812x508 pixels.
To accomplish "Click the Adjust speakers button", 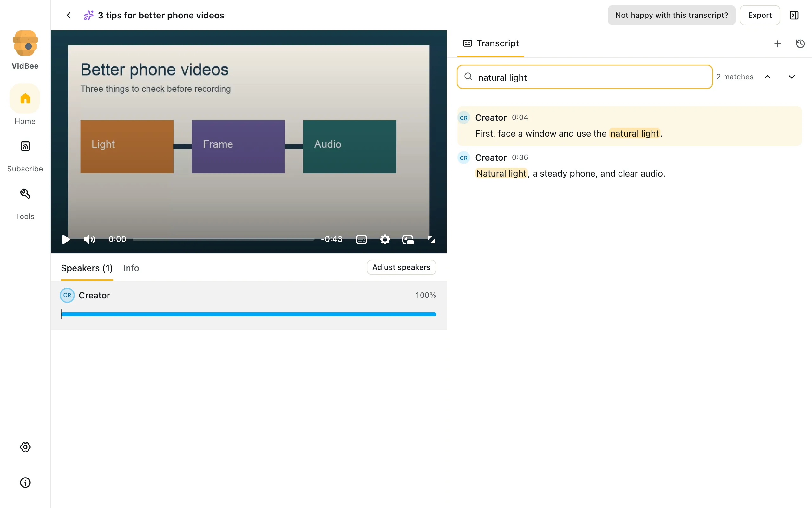I will click(x=401, y=267).
